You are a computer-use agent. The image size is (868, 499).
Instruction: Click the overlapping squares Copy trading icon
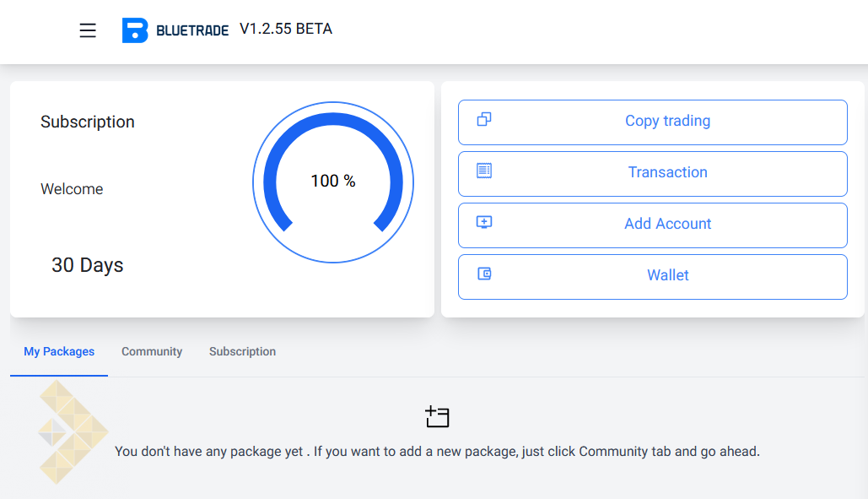click(x=484, y=119)
